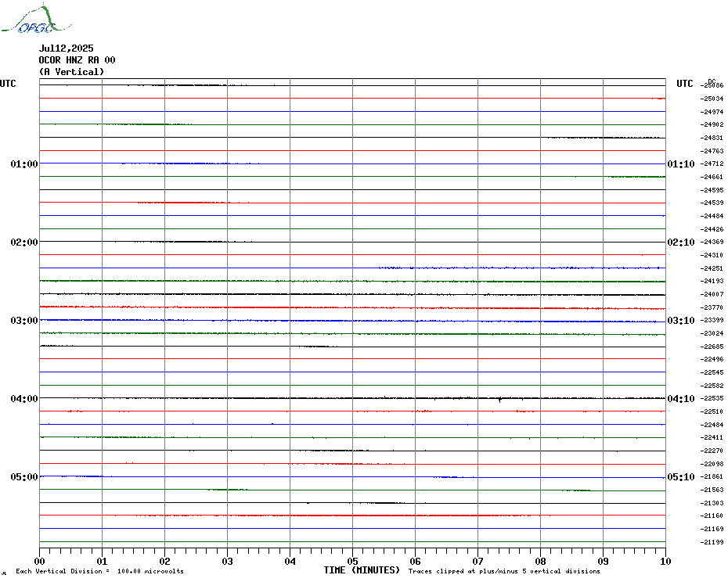The image size is (728, 582).
Task: Click the DC offset value -22484
Action: click(712, 425)
